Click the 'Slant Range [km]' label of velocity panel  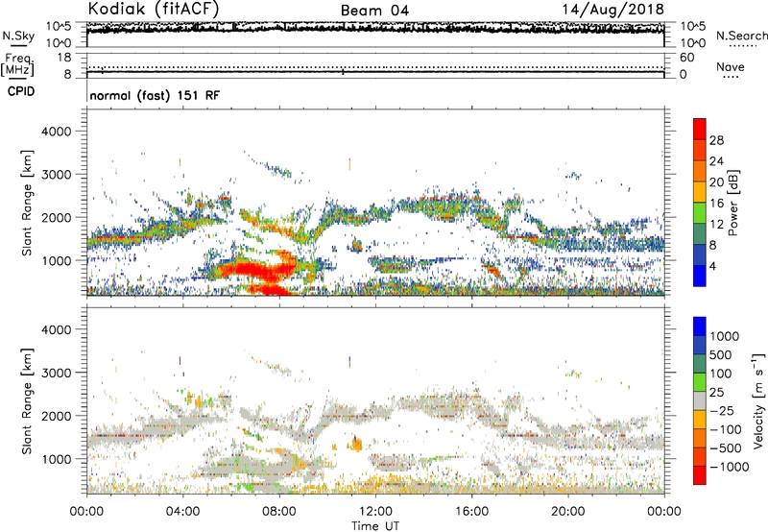[27, 400]
